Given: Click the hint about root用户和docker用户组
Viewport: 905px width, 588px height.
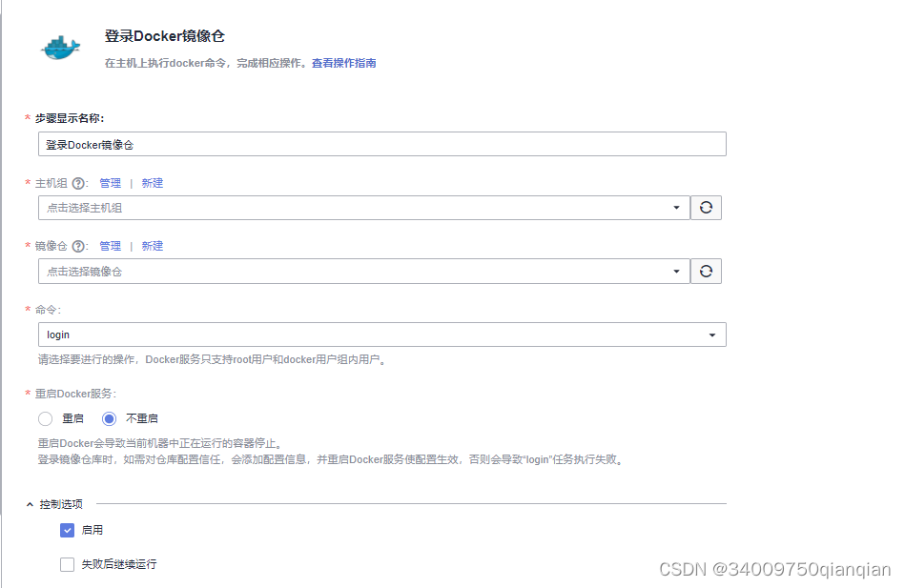Looking at the screenshot, I should coord(213,359).
